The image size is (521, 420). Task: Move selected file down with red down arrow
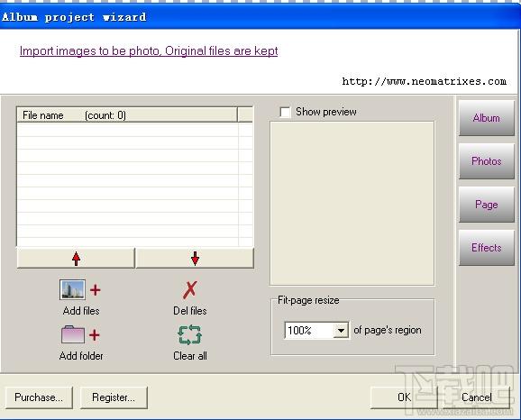click(x=195, y=258)
